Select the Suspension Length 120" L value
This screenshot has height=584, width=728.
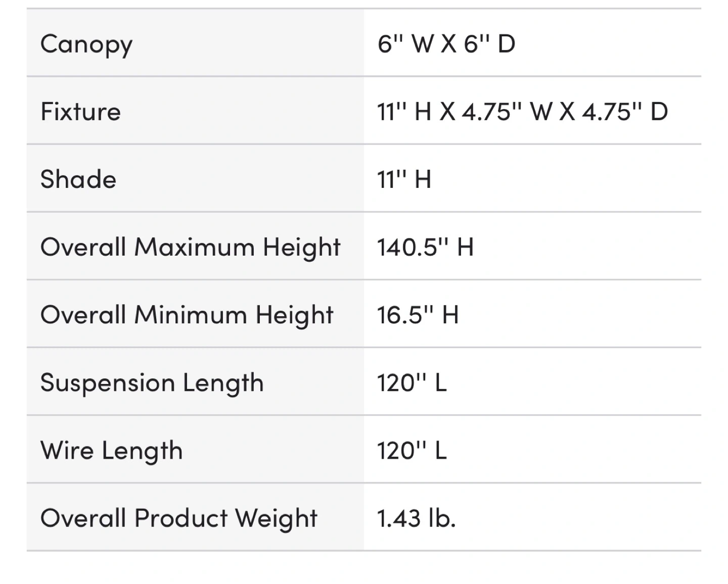412,383
